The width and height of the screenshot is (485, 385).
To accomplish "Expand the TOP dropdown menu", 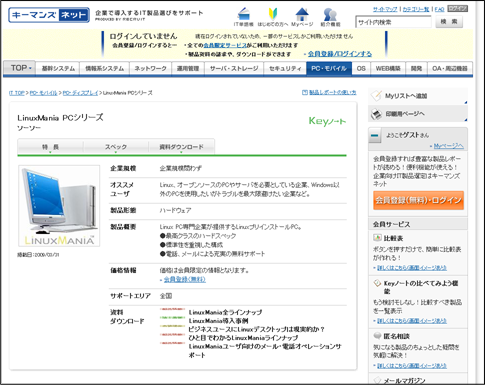I will pyautogui.click(x=19, y=68).
